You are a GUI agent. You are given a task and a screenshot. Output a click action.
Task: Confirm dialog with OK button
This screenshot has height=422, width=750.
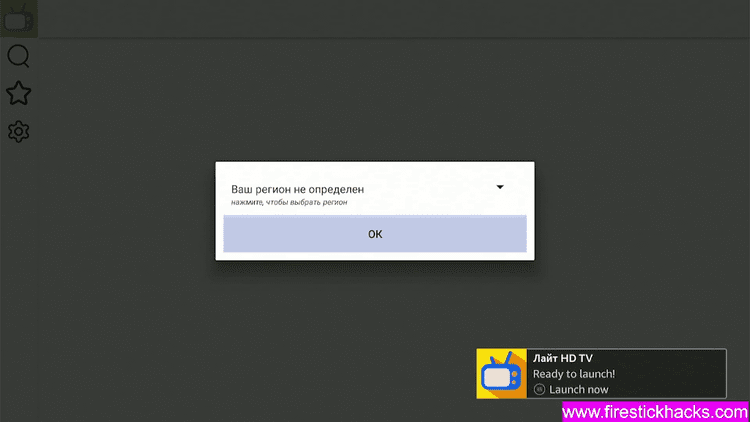point(375,233)
